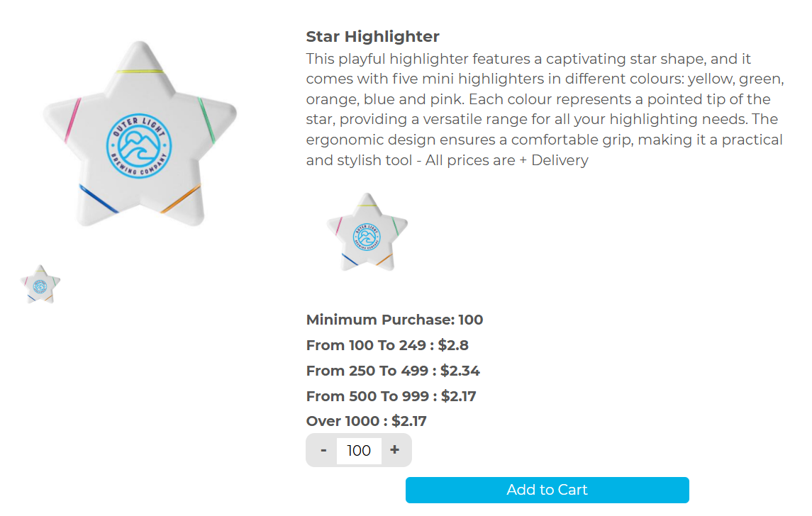Select the From 100 To 249 price tier
The width and height of the screenshot is (812, 516).
387,345
